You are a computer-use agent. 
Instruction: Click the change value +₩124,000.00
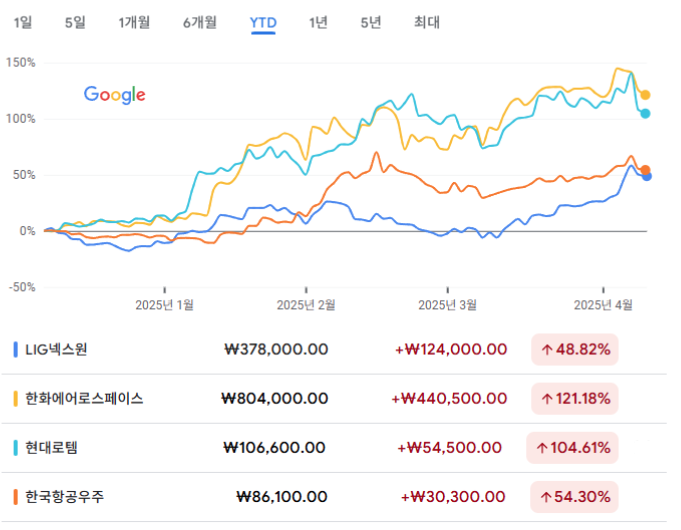pos(451,349)
